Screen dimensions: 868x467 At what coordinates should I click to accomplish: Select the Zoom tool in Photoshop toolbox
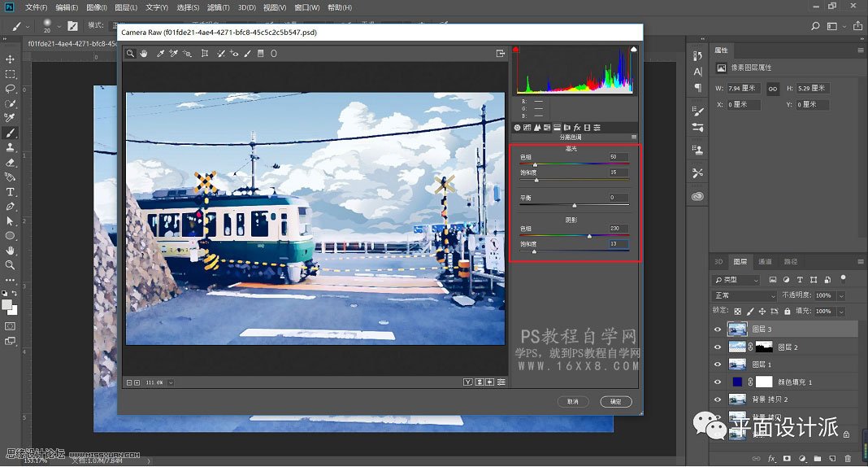pos(10,264)
